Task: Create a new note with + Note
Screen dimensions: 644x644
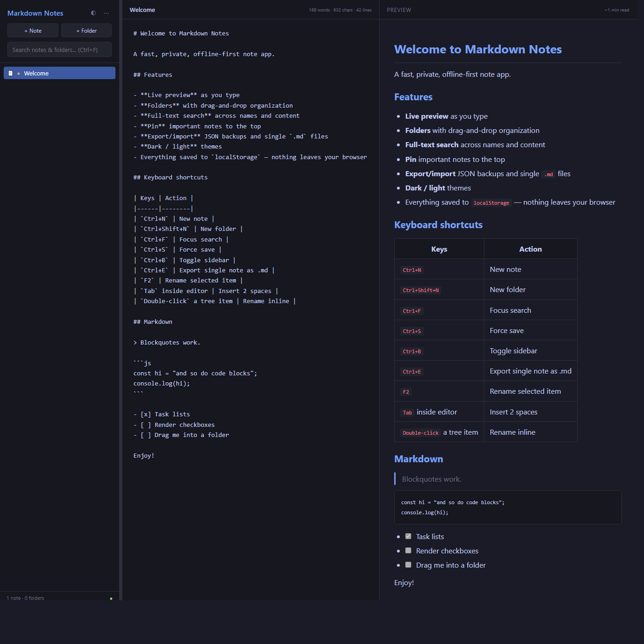Action: 33,30
